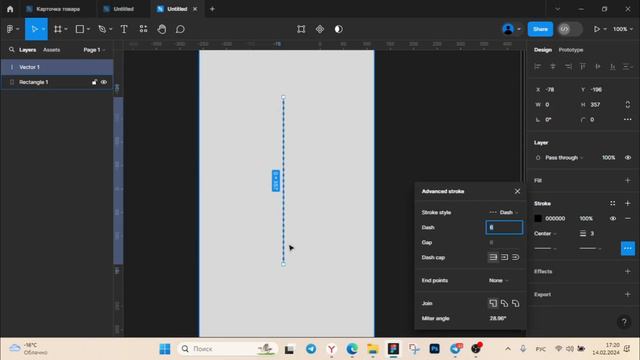Click the Align bottom icon
Image resolution: width=640 pixels, height=360 pixels.
point(613,67)
